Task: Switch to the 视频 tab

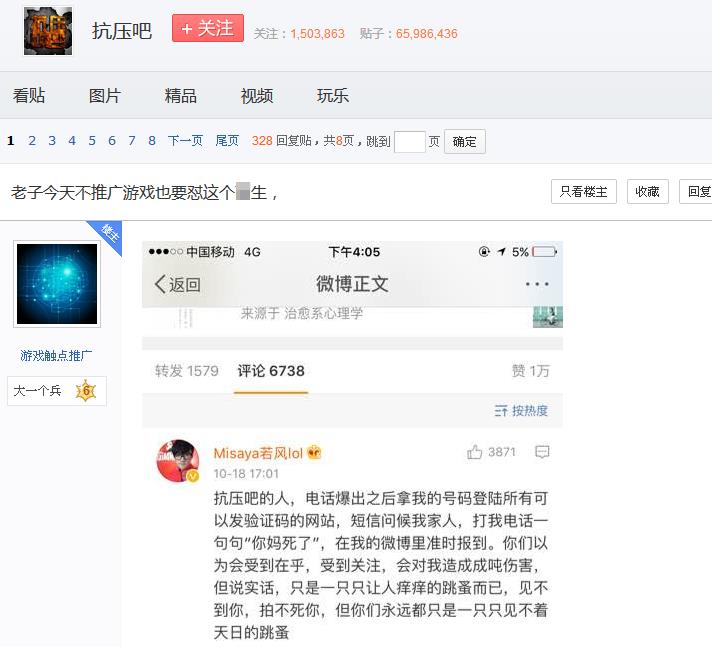Action: coord(257,96)
